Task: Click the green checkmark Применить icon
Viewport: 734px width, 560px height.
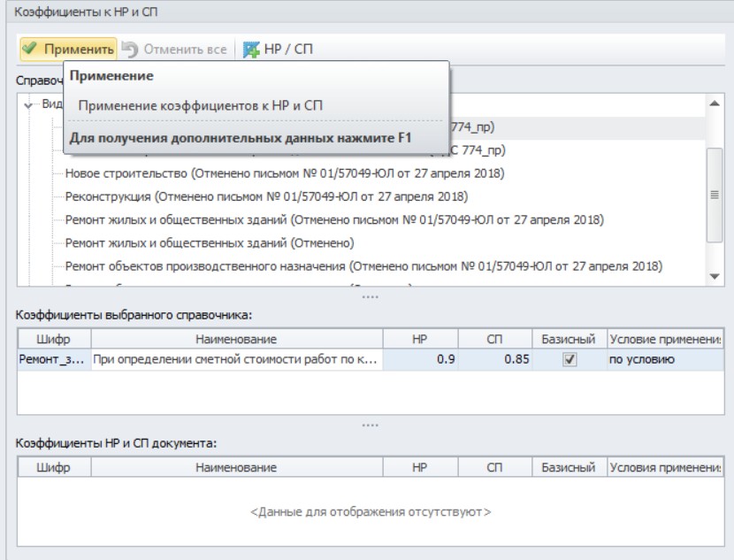Action: tap(30, 49)
